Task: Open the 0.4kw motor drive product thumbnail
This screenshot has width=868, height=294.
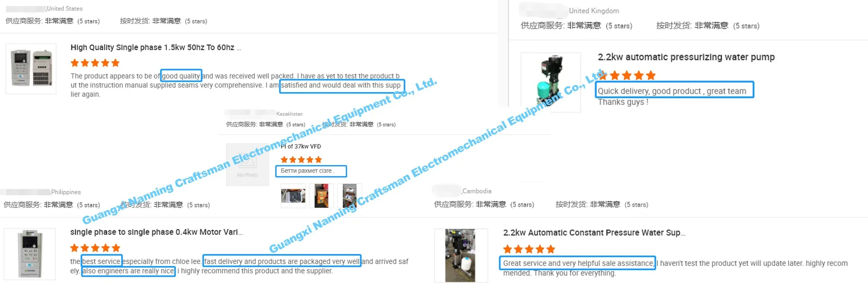Action: [x=30, y=254]
